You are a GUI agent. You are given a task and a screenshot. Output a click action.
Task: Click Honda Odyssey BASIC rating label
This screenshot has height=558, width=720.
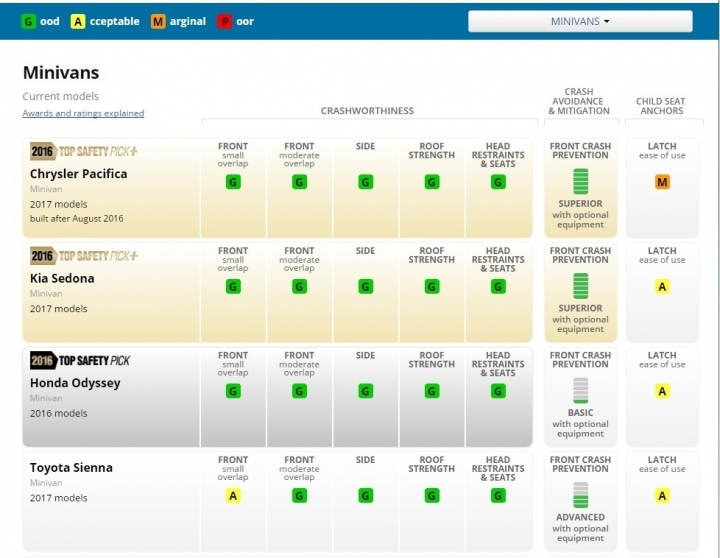[580, 412]
